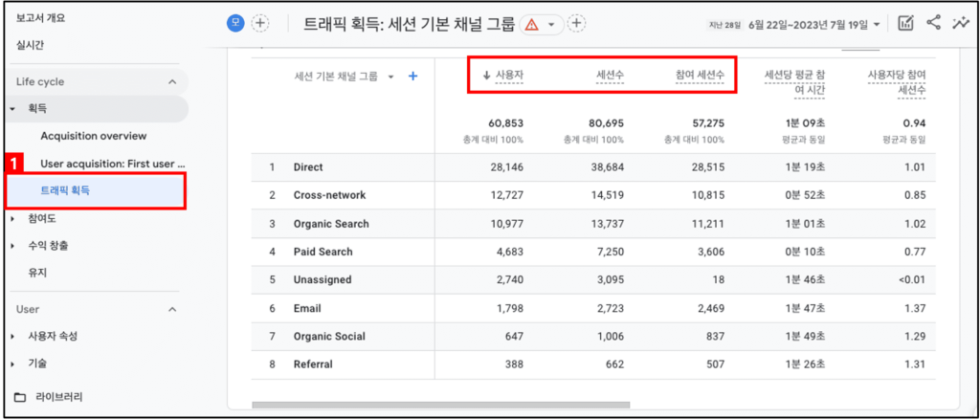The width and height of the screenshot is (980, 419).
Task: Open the customize report chart-edit icon
Action: coord(905,24)
